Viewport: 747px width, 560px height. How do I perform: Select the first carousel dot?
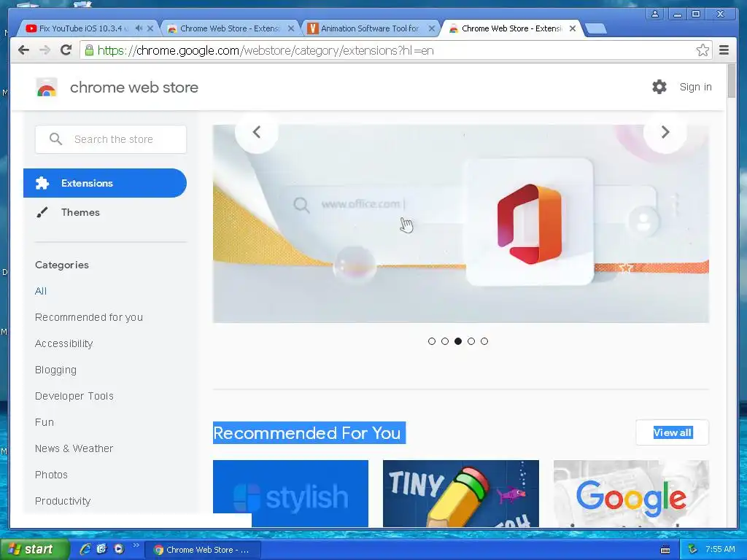(432, 341)
